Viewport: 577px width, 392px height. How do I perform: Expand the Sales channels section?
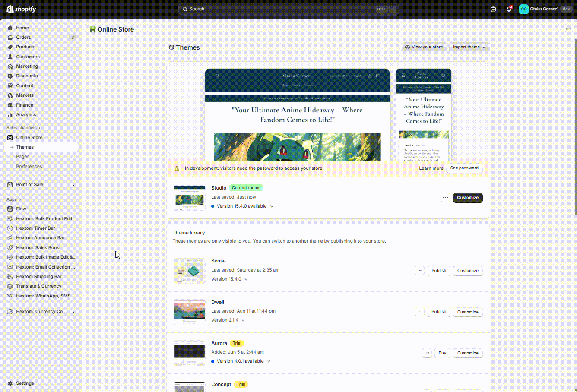23,128
